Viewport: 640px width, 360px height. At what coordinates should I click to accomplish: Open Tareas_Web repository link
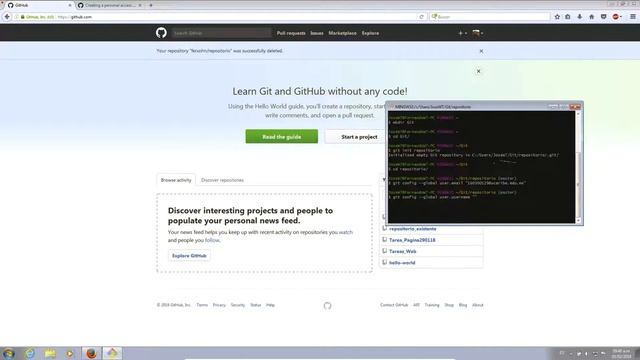403,251
